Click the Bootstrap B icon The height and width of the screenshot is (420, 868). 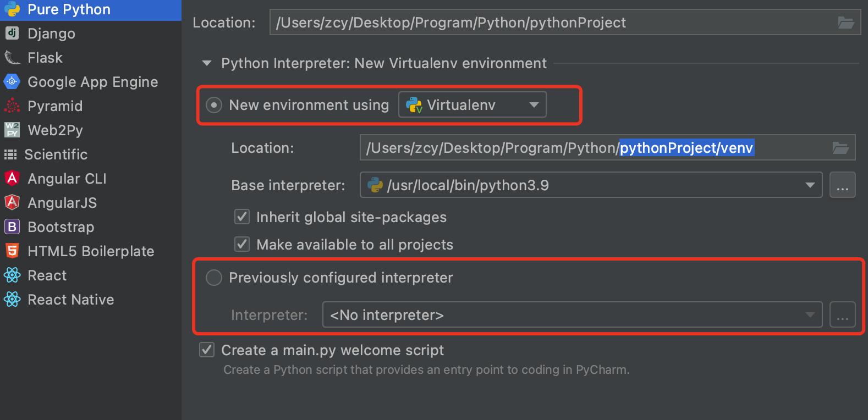12,226
